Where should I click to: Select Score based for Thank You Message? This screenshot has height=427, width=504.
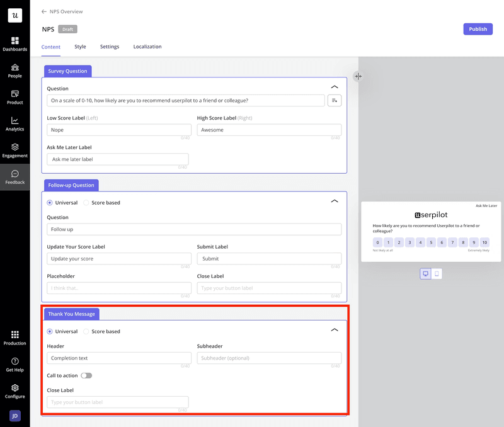point(86,331)
